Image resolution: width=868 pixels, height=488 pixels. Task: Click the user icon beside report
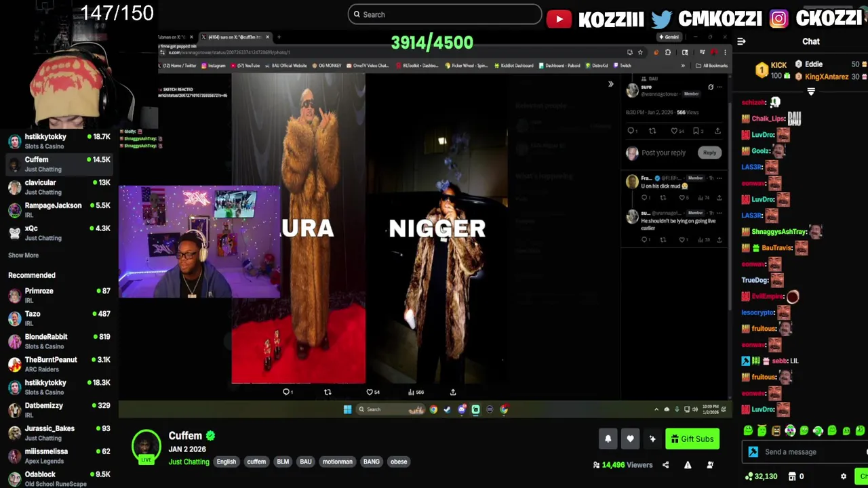pyautogui.click(x=710, y=465)
